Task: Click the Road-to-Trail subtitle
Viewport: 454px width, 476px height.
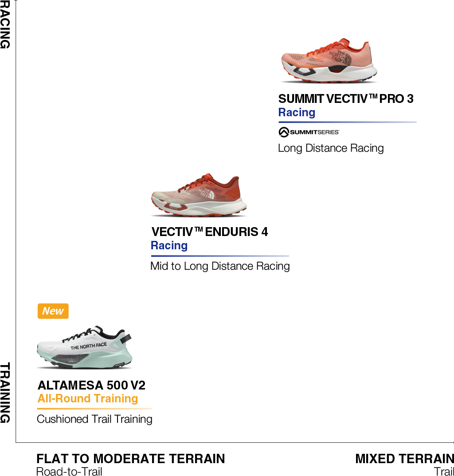Action: point(69,471)
